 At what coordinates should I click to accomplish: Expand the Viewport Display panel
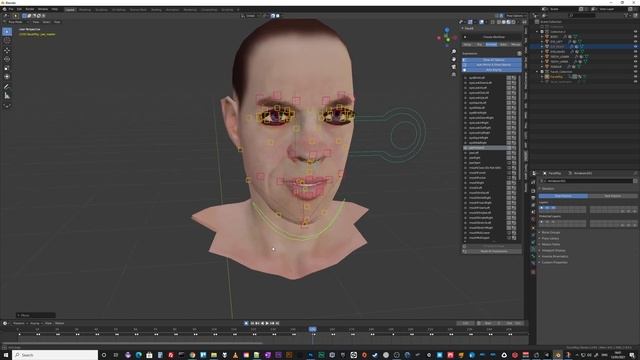[553, 251]
